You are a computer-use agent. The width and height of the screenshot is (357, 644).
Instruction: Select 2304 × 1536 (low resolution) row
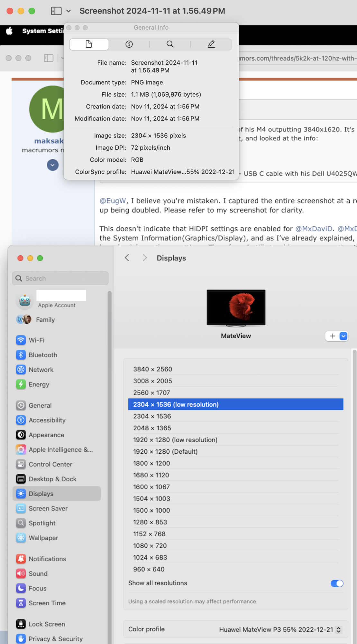point(236,405)
